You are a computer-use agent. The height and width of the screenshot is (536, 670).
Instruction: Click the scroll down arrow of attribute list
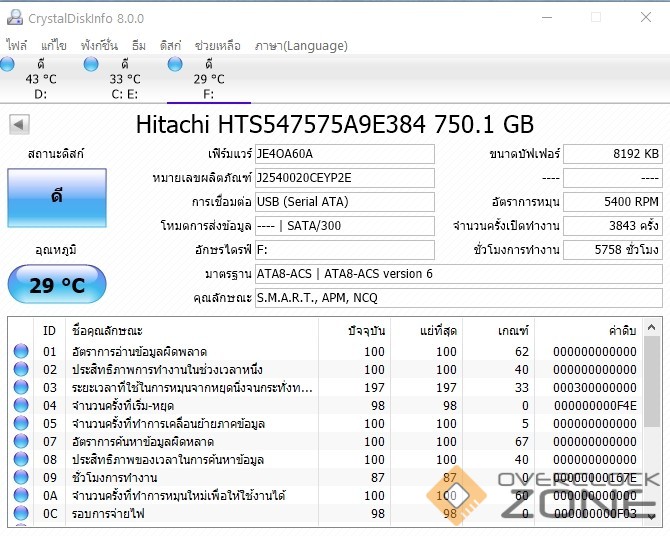point(652,517)
